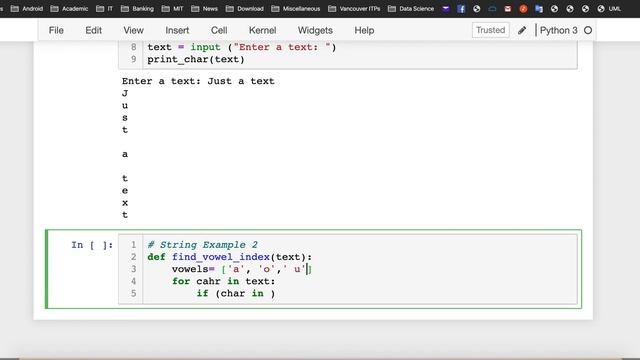Open the UML bookmark
The image size is (640, 360).
click(x=609, y=9)
